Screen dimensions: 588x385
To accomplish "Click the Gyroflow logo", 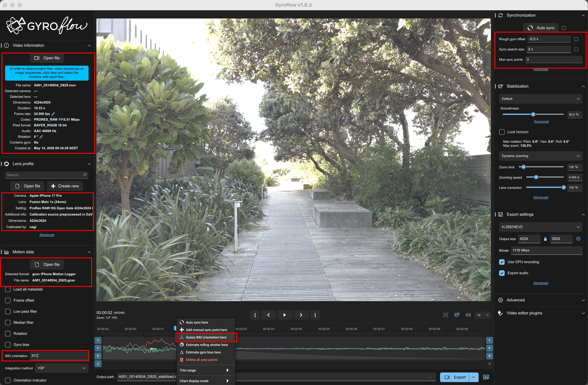I will coord(47,25).
